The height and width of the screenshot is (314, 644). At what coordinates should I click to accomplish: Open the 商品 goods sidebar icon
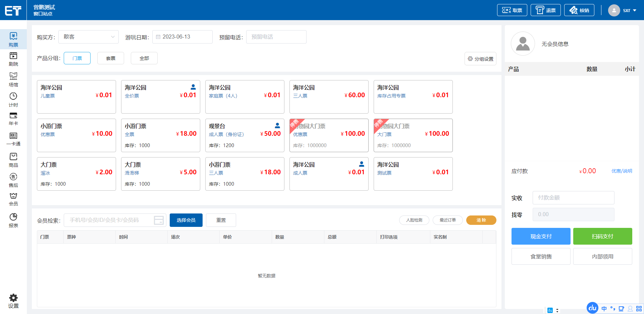pos(13,157)
